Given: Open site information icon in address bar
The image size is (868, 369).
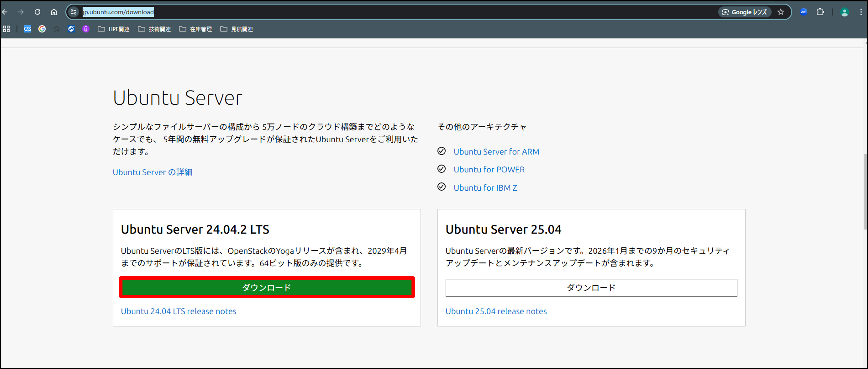Looking at the screenshot, I should click(73, 12).
